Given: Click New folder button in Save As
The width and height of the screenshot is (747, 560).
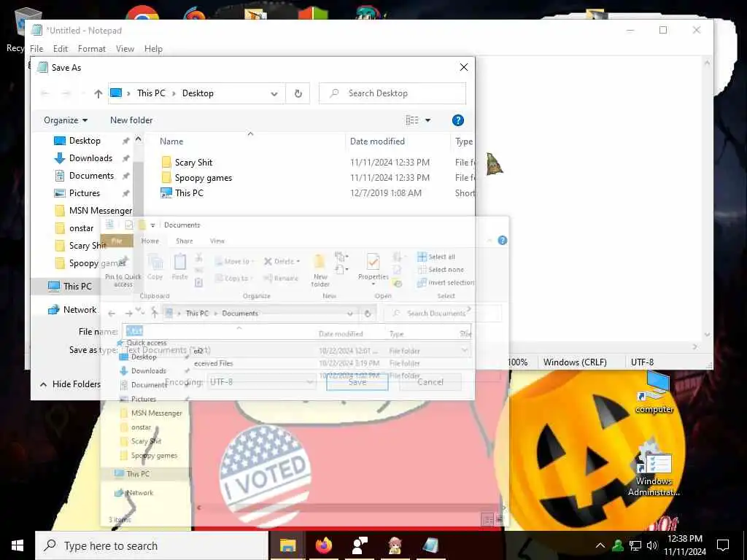Looking at the screenshot, I should (131, 120).
